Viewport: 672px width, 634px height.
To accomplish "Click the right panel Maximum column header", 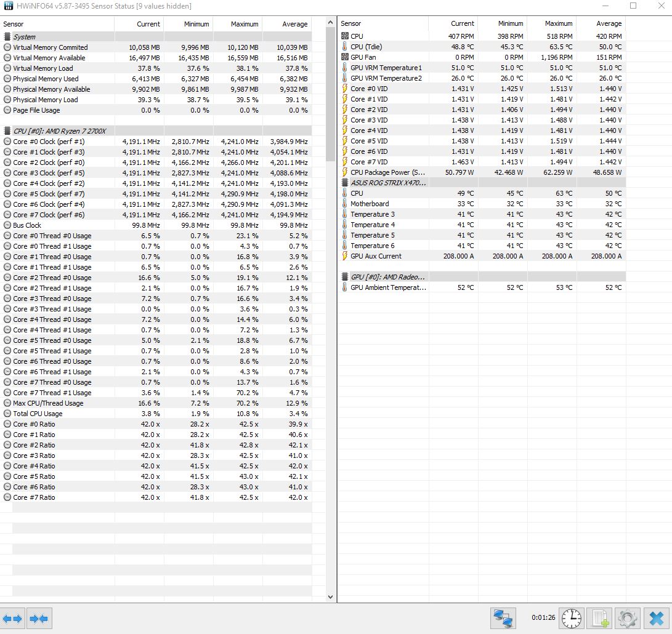I will point(551,23).
